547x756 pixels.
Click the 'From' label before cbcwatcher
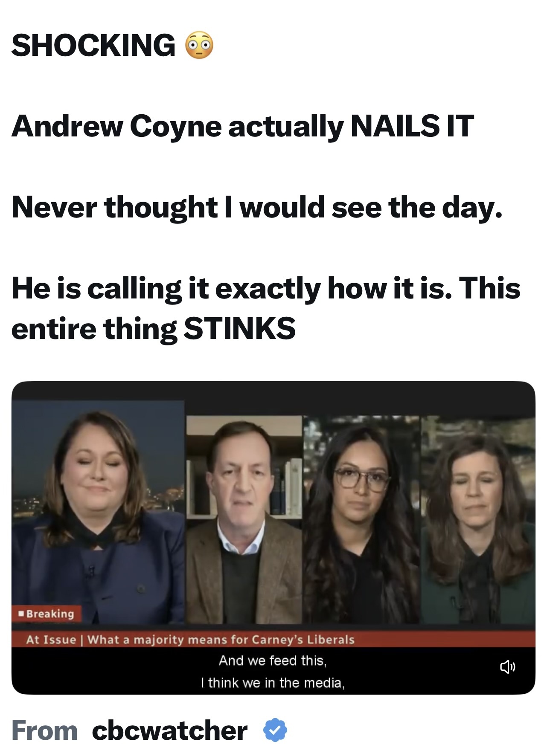pyautogui.click(x=44, y=730)
